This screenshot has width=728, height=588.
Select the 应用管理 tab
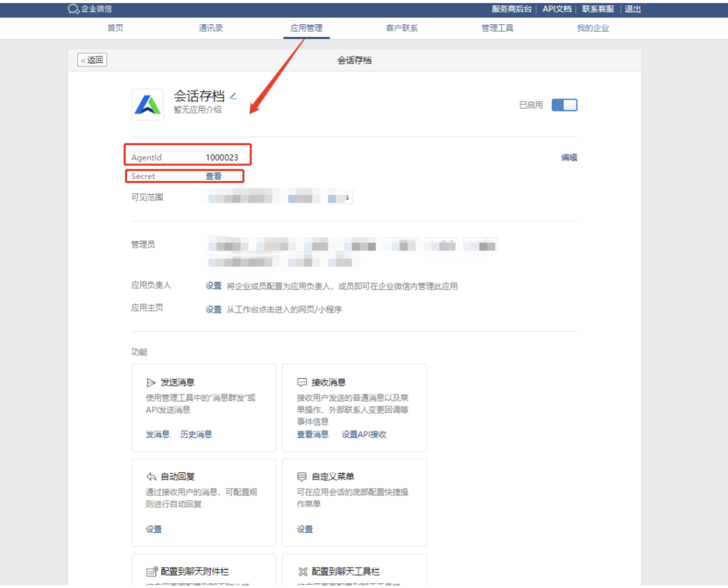pos(307,28)
